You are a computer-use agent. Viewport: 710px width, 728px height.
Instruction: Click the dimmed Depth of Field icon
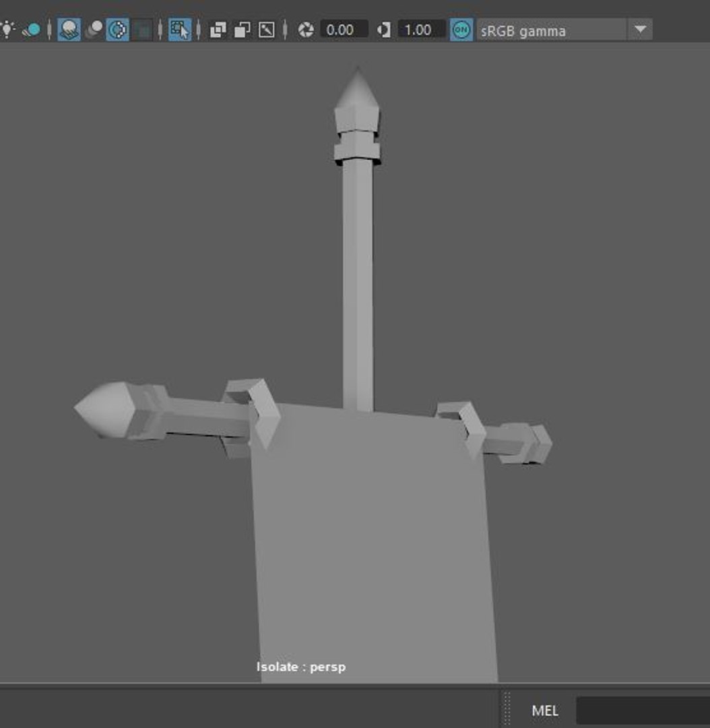[x=142, y=30]
